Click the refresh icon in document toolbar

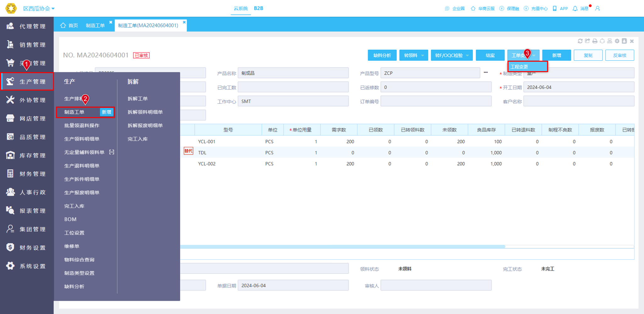click(580, 41)
